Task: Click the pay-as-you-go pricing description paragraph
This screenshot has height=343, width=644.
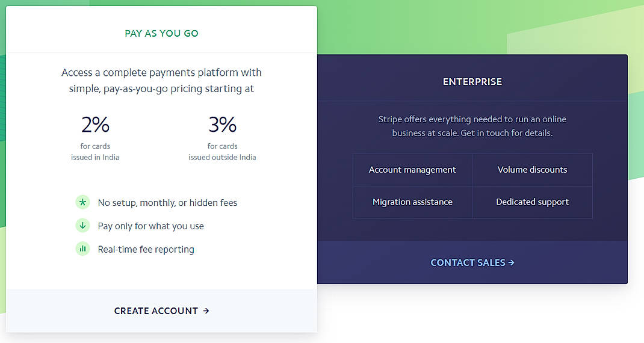Action: (161, 81)
